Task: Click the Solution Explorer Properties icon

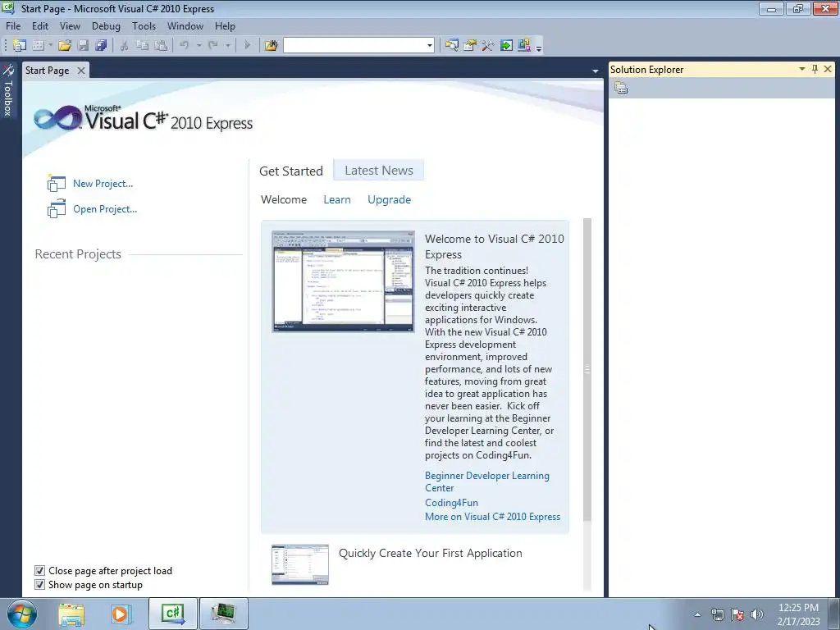Action: click(621, 87)
